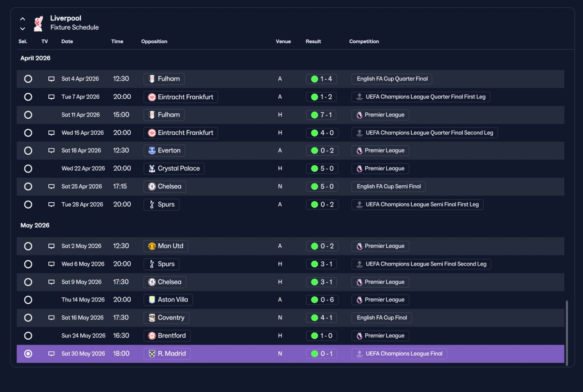
Task: Click the TV icon for the Everton match
Action: [x=51, y=151]
